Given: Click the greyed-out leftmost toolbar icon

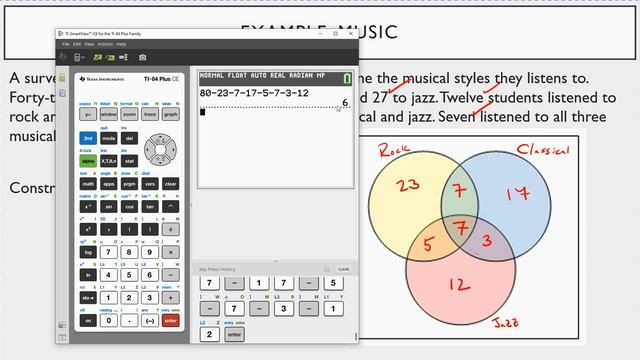Looking at the screenshot, I should (63, 58).
